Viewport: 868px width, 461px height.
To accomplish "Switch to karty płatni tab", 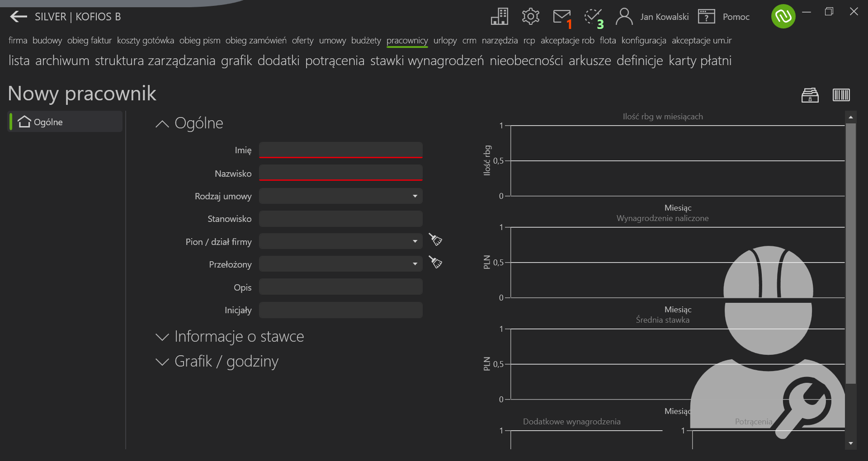I will pyautogui.click(x=700, y=61).
